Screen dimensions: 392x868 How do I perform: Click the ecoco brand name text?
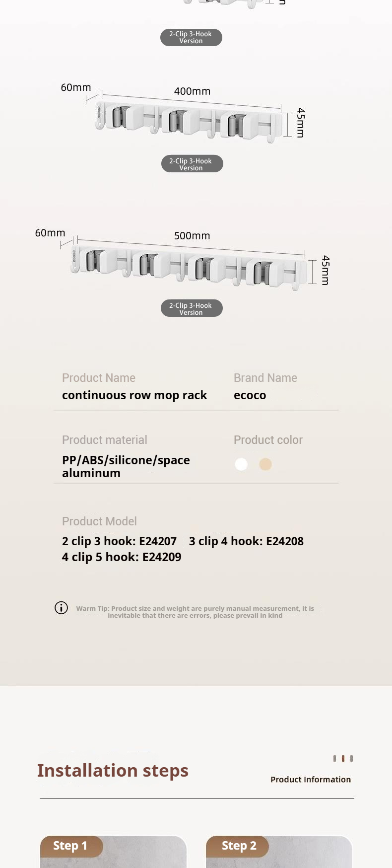[250, 395]
